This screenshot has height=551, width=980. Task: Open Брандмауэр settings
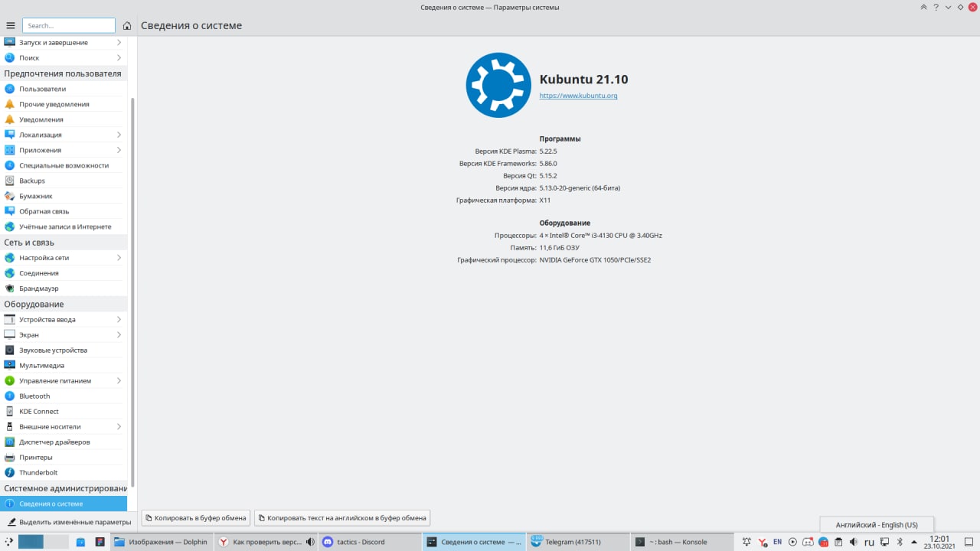(64, 289)
